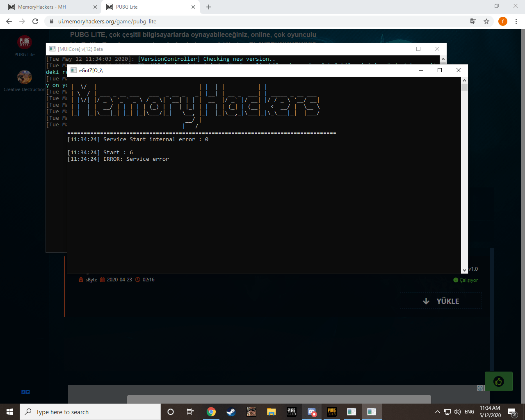Open the white PUBG taskbar icon
525x420 pixels.
tap(291, 412)
